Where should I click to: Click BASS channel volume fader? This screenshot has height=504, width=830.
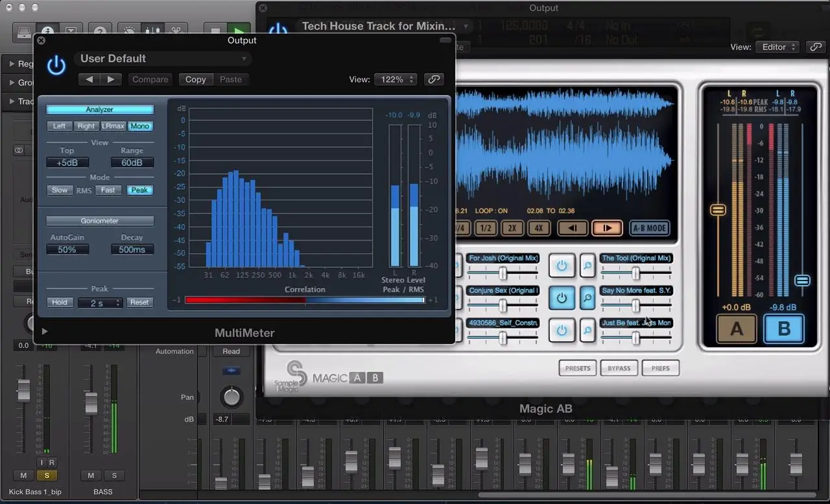pos(91,403)
